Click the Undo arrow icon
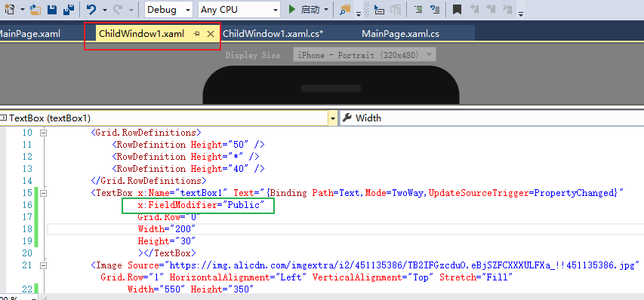Screen dimensions: 644x300 (92, 9)
